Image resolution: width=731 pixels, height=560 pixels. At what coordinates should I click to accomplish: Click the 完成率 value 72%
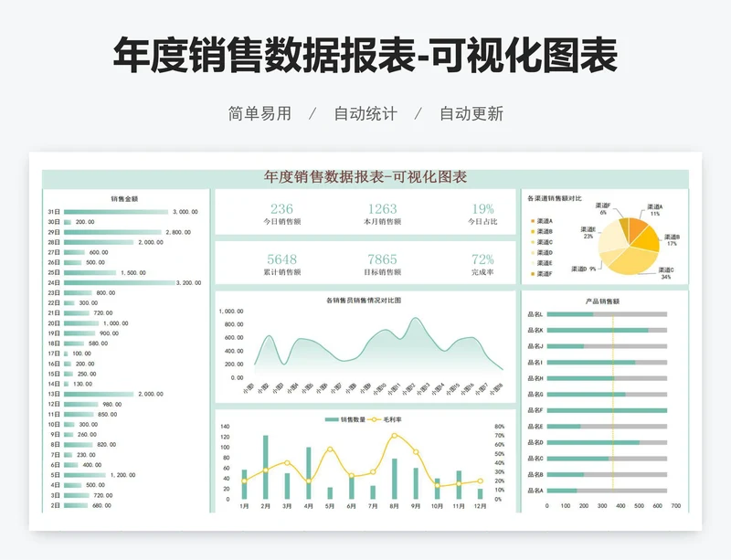click(x=483, y=259)
